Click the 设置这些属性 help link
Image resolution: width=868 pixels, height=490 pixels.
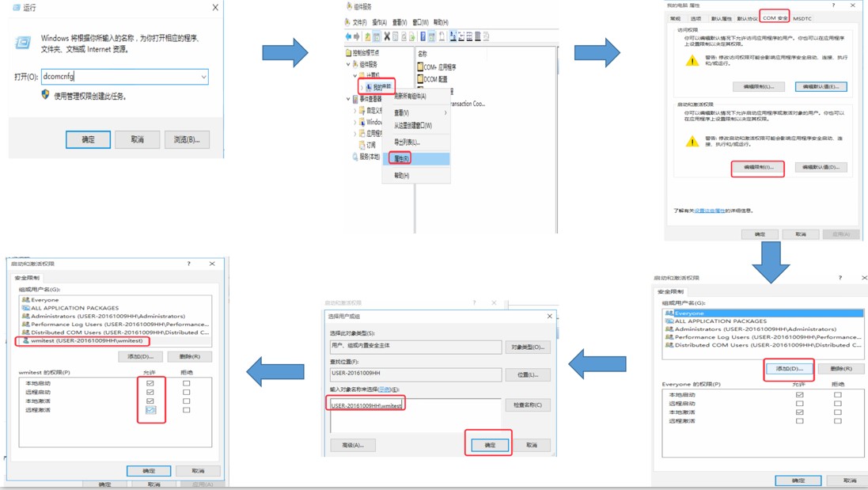(x=710, y=211)
